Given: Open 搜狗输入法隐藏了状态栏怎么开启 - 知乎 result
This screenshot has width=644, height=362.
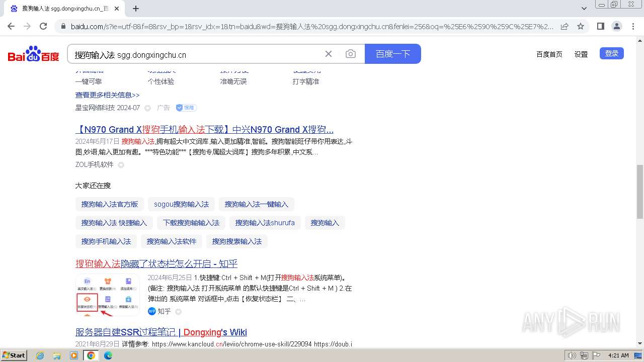Looking at the screenshot, I should [156, 263].
